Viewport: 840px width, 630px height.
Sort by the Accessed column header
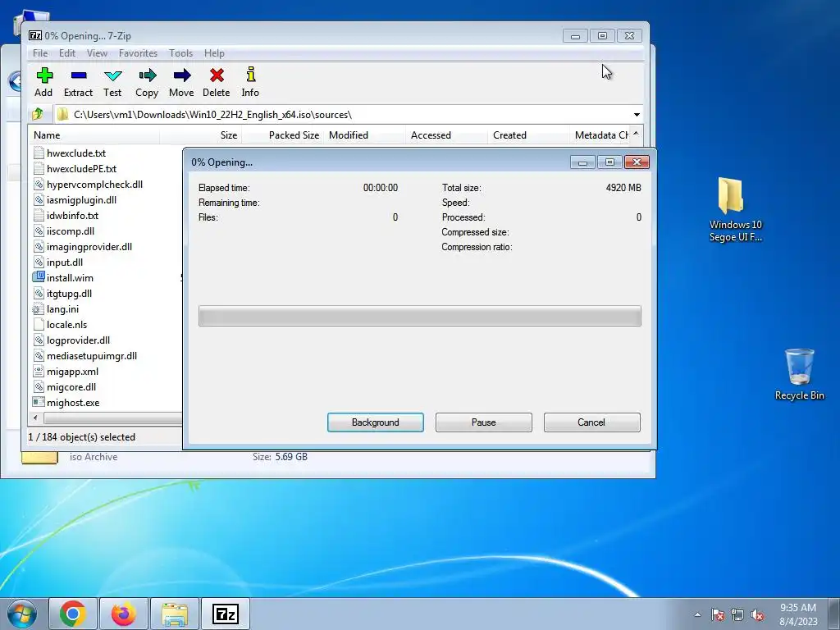(446, 135)
